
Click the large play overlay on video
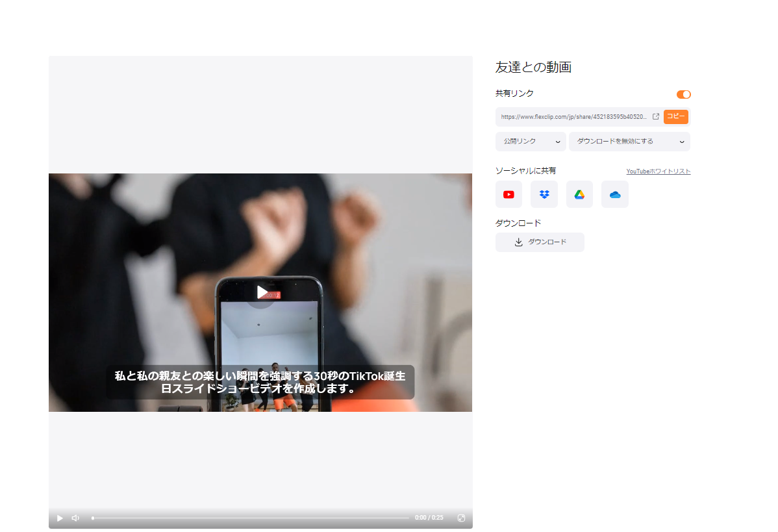(x=261, y=292)
